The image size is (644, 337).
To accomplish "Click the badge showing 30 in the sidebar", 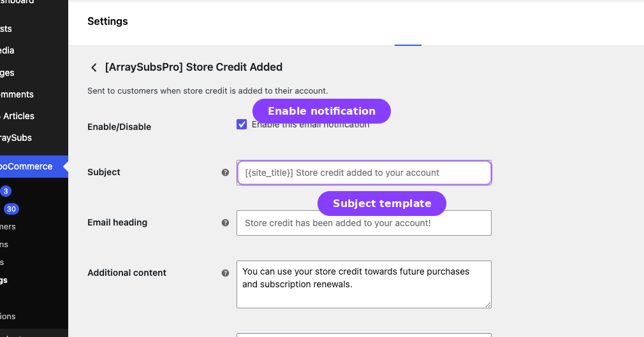I will 11,209.
